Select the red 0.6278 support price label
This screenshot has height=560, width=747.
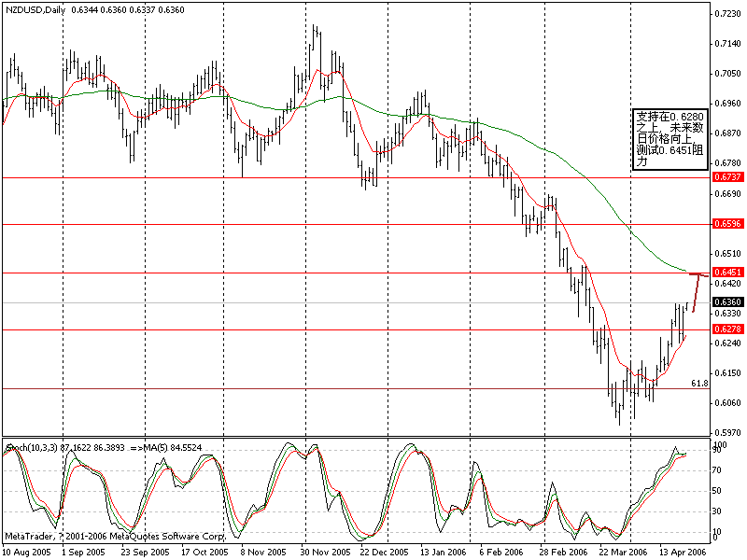[728, 329]
